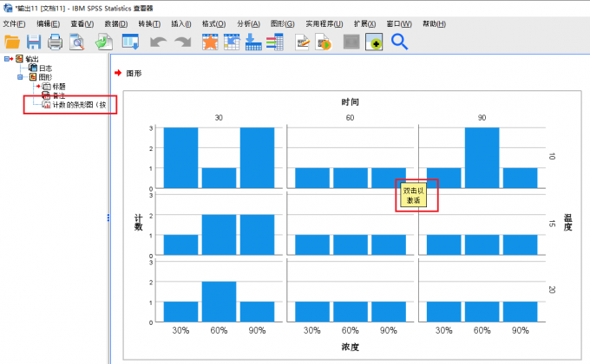Viewport: 590px width, 364px height.
Task: Click the tall 60% bar in 时间 90 top panel
Action: pos(482,158)
